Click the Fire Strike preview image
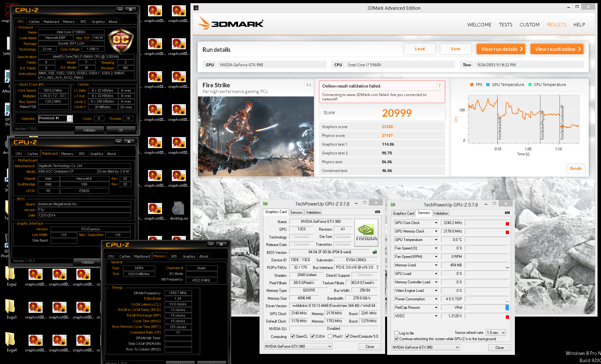 point(256,136)
